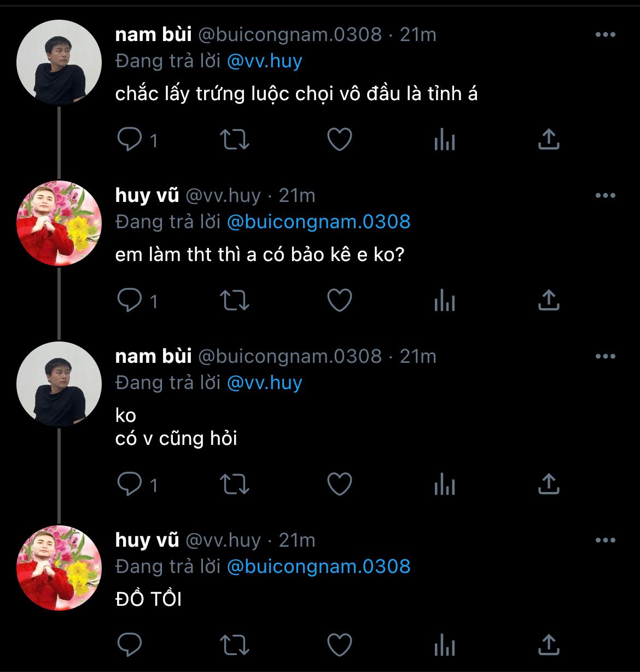Image resolution: width=640 pixels, height=672 pixels.
Task: Open more options on "có v cũng hỏi" tweet
Action: [x=605, y=356]
